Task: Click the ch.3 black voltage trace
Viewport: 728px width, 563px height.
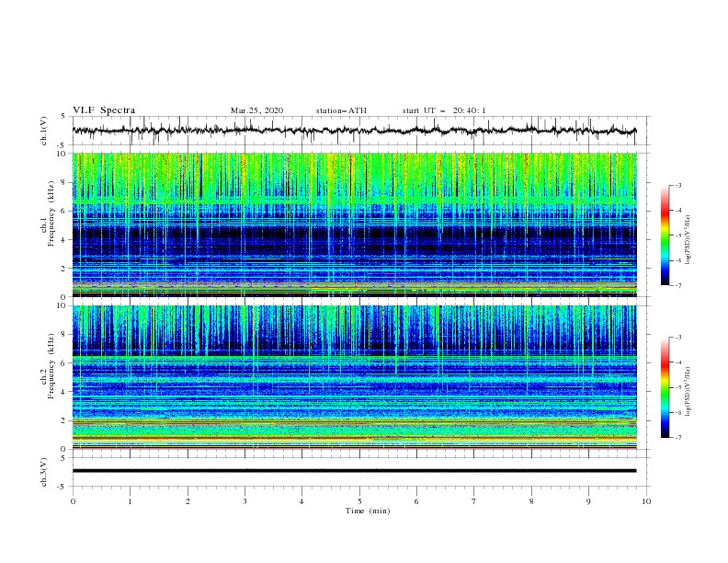Action: 354,471
